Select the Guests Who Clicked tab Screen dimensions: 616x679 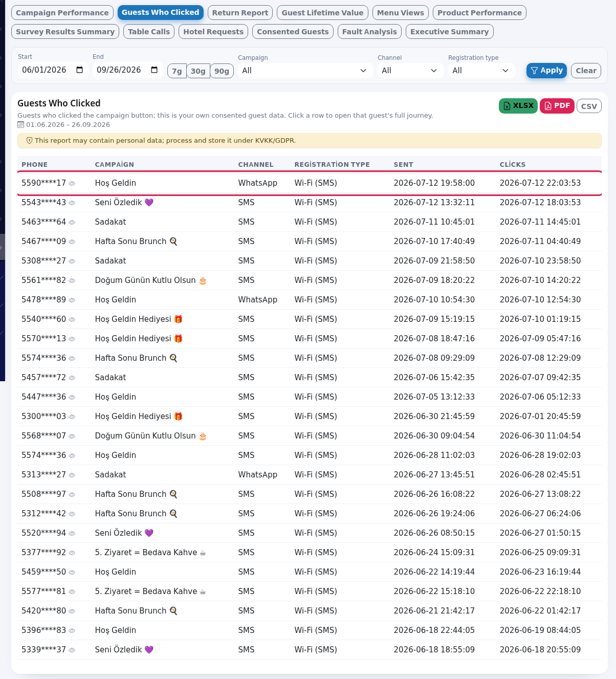pyautogui.click(x=160, y=13)
